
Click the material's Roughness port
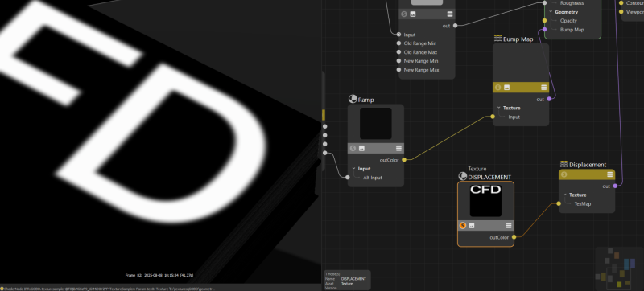[545, 3]
